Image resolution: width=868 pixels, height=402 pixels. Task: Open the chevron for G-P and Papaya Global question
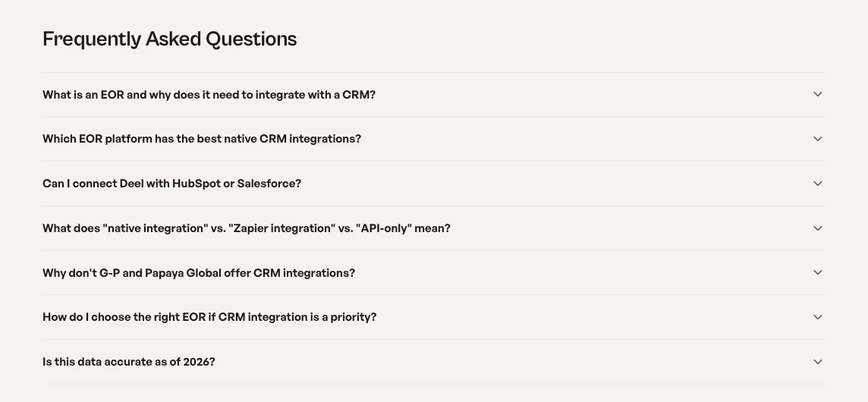(818, 272)
